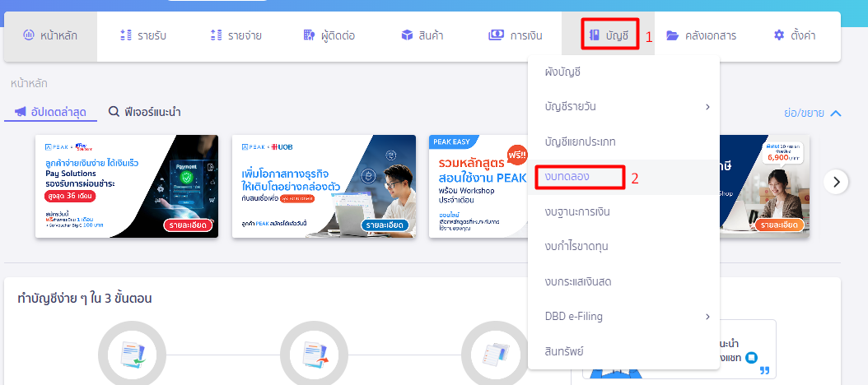The width and height of the screenshot is (868, 385).
Task: Open the สินค้า menu
Action: tap(422, 36)
